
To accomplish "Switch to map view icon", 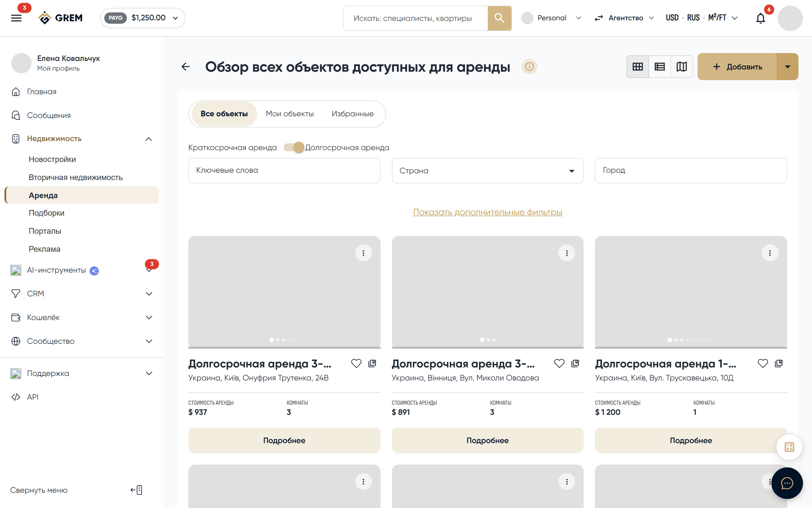I will [681, 67].
